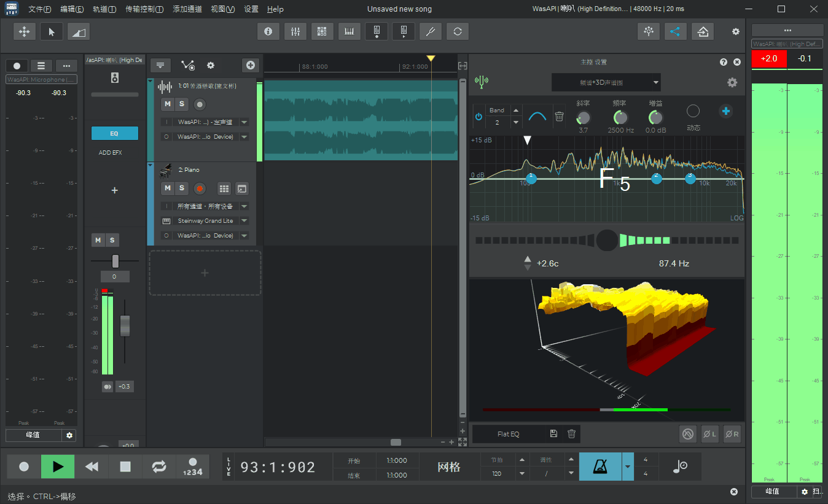Toggle EQ band power button
This screenshot has height=504, width=828.
click(x=478, y=116)
